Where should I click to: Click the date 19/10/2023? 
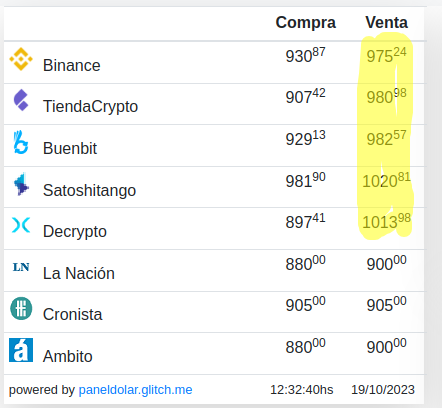point(383,390)
